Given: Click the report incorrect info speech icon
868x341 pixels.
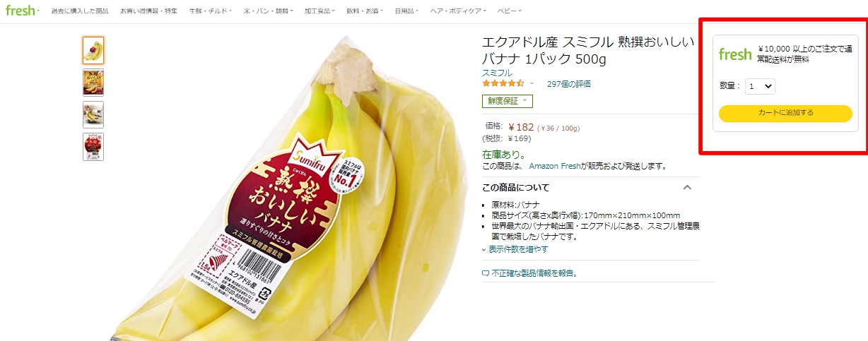Looking at the screenshot, I should pyautogui.click(x=486, y=273).
